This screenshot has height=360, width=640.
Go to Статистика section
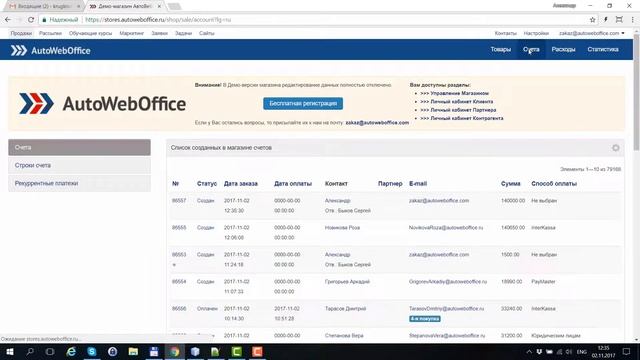603,49
